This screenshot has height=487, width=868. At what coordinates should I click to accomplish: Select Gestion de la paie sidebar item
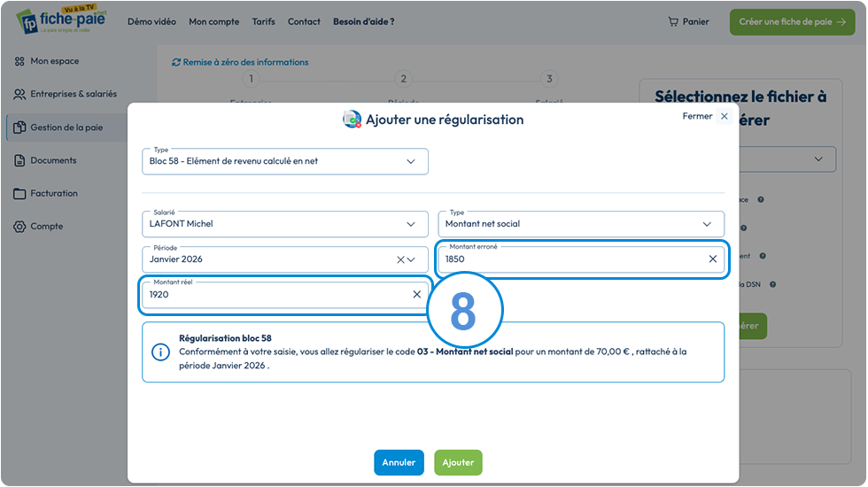[x=66, y=128]
